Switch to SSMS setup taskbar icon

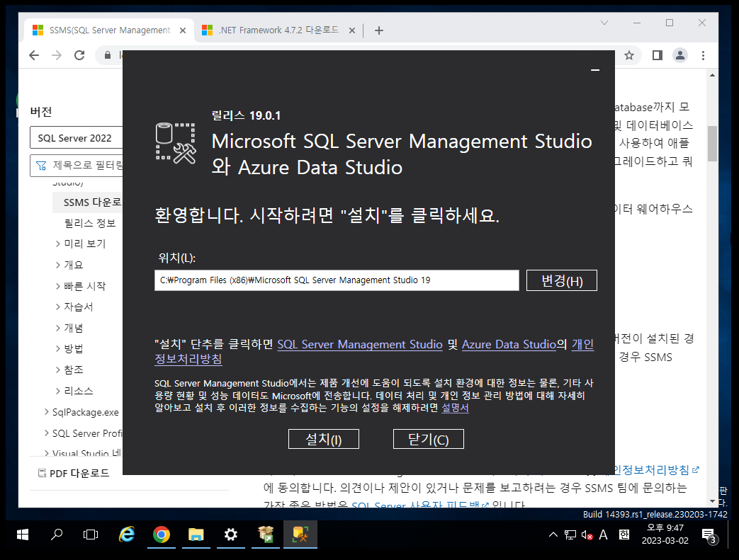[x=300, y=535]
